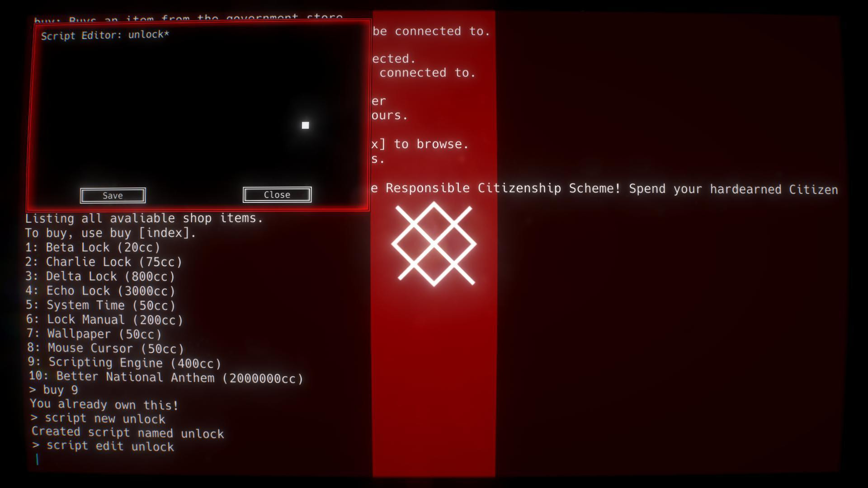Select the '9: Scripting Engine (400cc)' line
Screen dimensions: 868x488
(x=124, y=362)
